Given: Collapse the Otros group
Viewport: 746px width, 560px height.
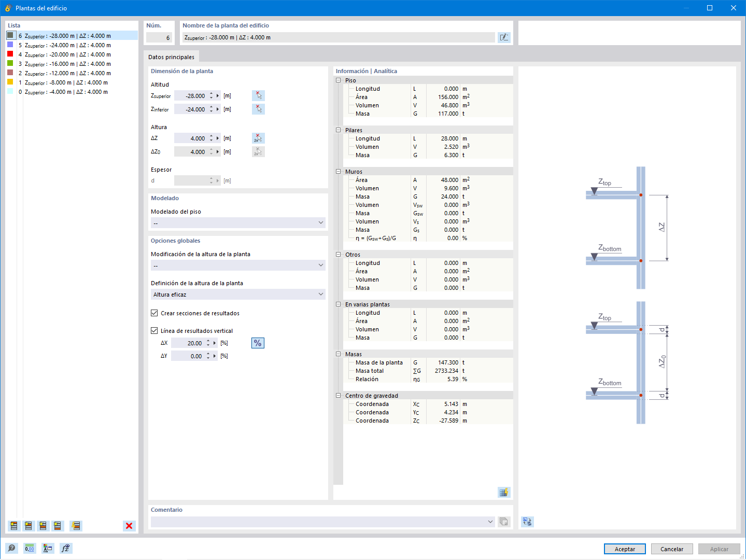Looking at the screenshot, I should [x=339, y=255].
